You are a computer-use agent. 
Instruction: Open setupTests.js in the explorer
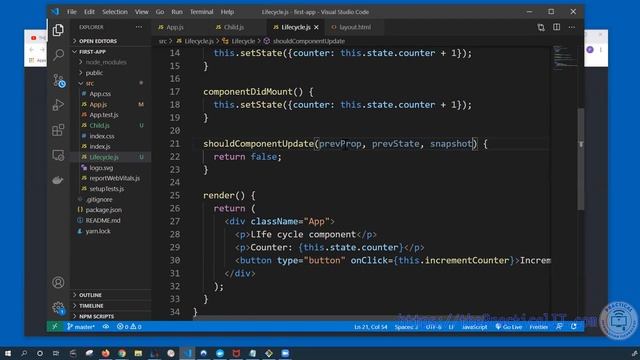(111, 189)
